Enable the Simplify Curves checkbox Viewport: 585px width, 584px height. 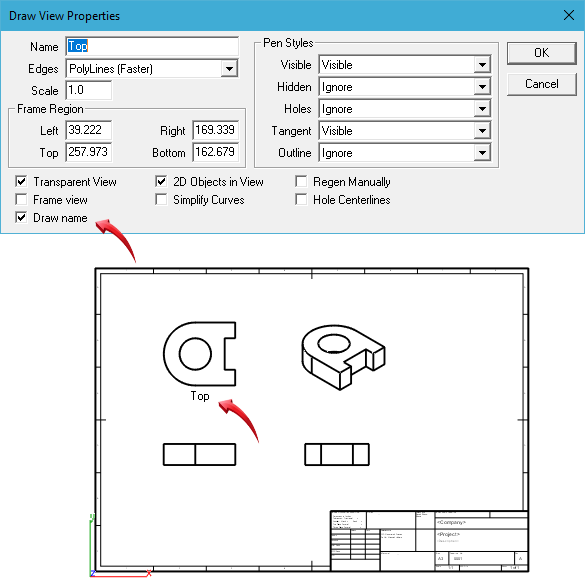click(161, 200)
